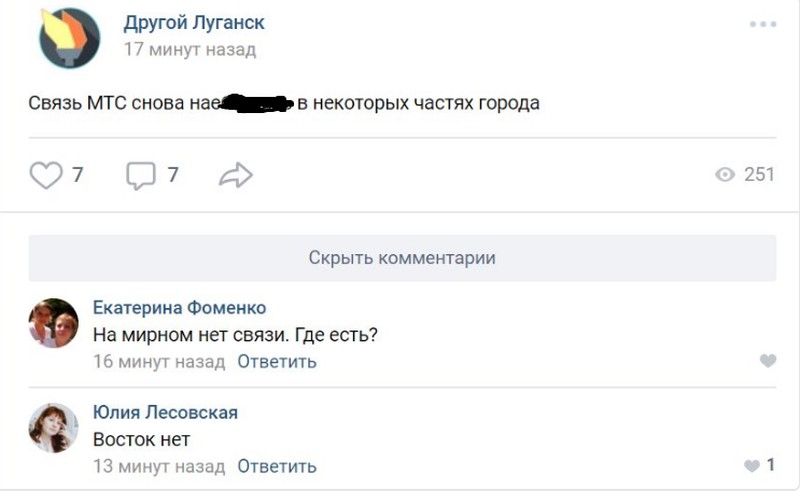Open the Другой Луганск community page link
Screen dimensions: 800x491
tap(194, 23)
